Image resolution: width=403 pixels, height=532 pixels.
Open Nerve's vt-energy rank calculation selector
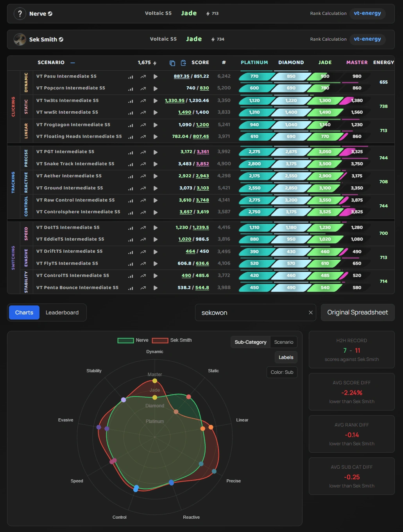(367, 13)
